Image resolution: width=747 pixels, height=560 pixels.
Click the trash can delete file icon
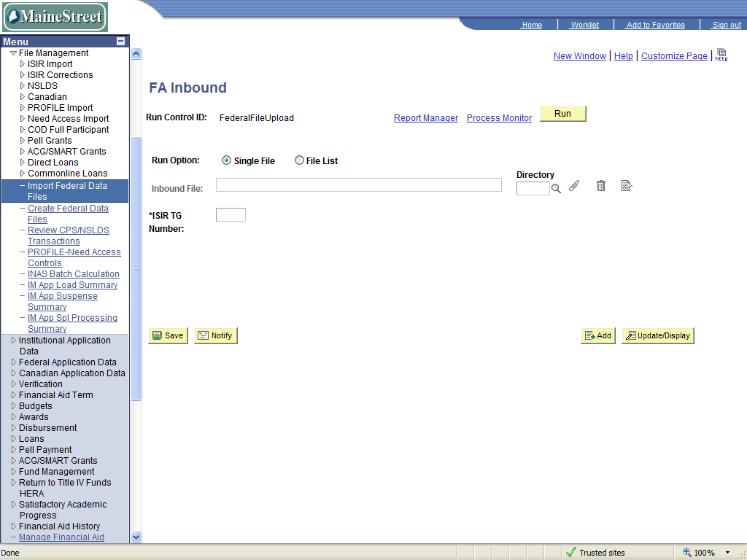(601, 186)
